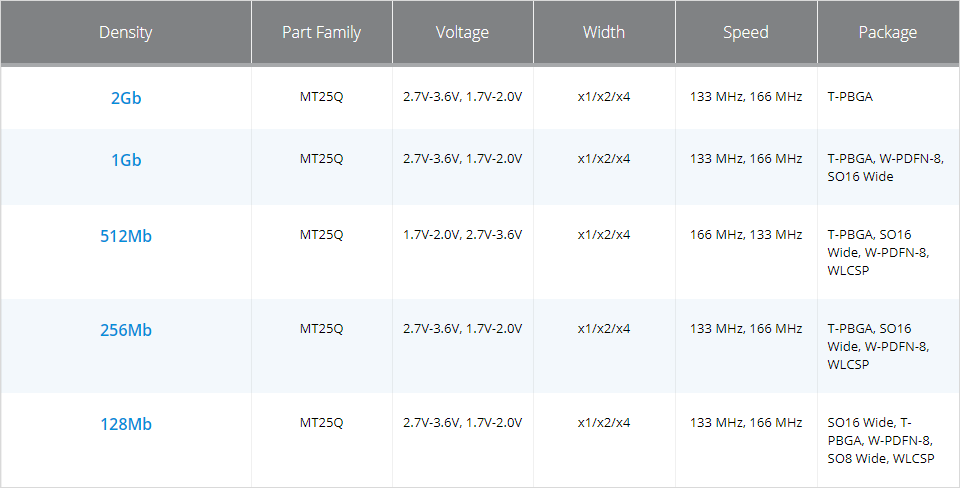Screen dimensions: 960x488
Task: Click the 128Mb row package cell
Action: (880, 440)
